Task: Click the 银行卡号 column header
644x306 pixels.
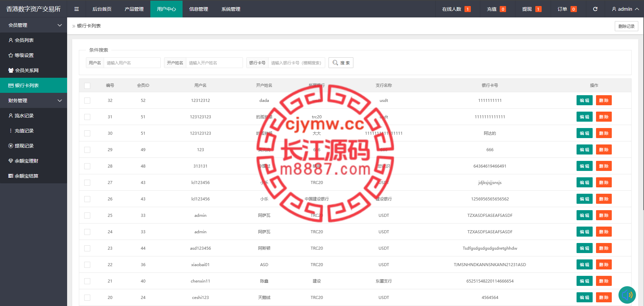Action: pos(490,85)
